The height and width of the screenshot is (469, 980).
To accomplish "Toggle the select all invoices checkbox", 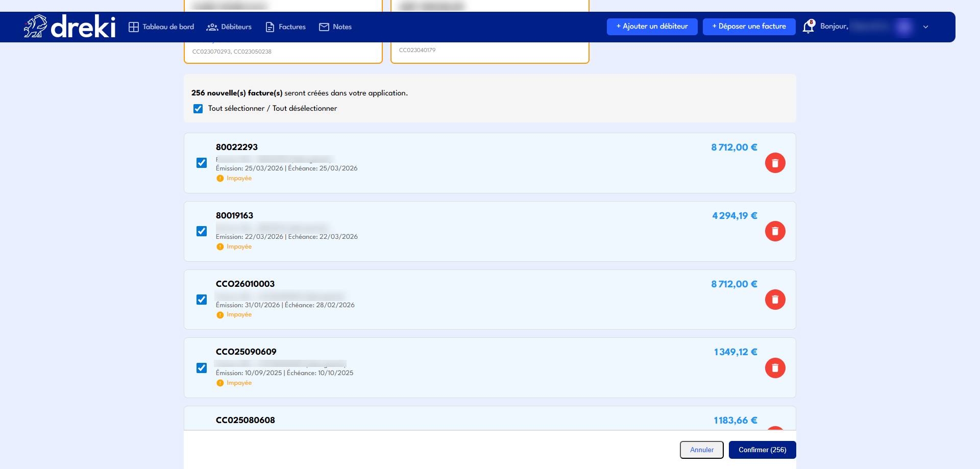I will [198, 109].
